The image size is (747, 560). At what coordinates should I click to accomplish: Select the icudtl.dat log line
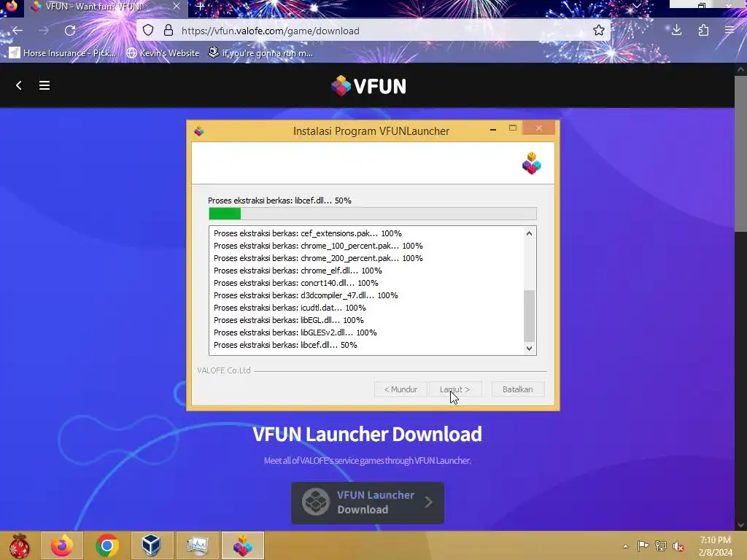click(289, 308)
